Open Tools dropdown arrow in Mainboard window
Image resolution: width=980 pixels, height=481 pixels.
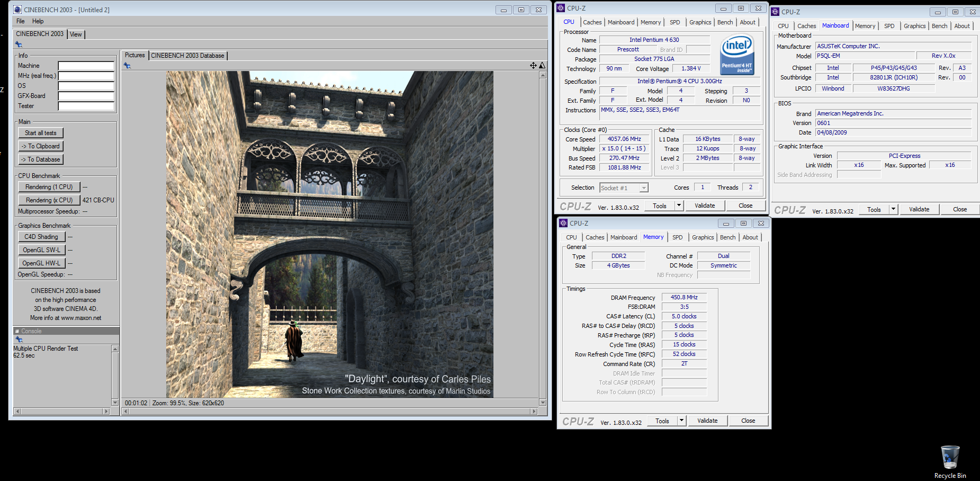point(893,209)
